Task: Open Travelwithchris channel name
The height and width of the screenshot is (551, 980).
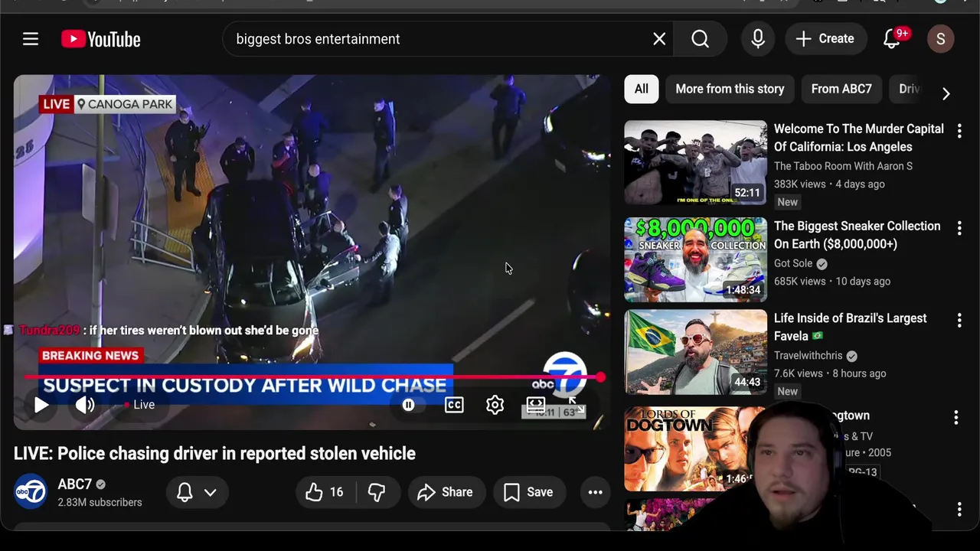Action: (808, 356)
